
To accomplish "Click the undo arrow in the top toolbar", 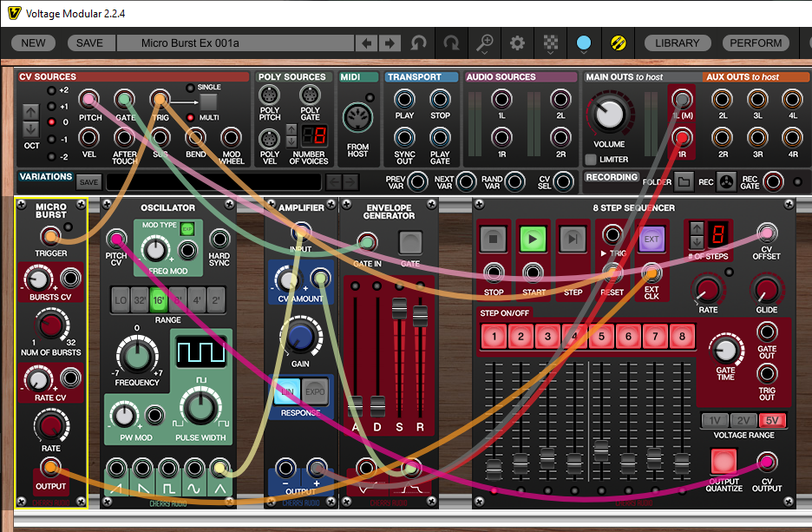I will point(418,43).
